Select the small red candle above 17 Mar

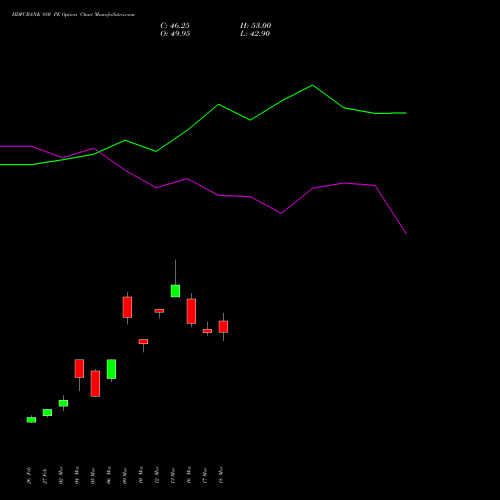(207, 331)
